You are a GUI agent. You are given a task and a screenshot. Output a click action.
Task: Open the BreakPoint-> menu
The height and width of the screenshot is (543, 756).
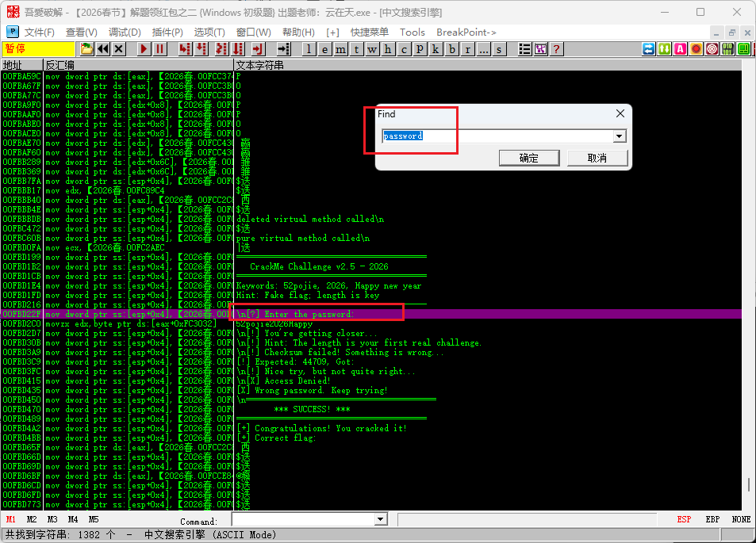click(466, 33)
